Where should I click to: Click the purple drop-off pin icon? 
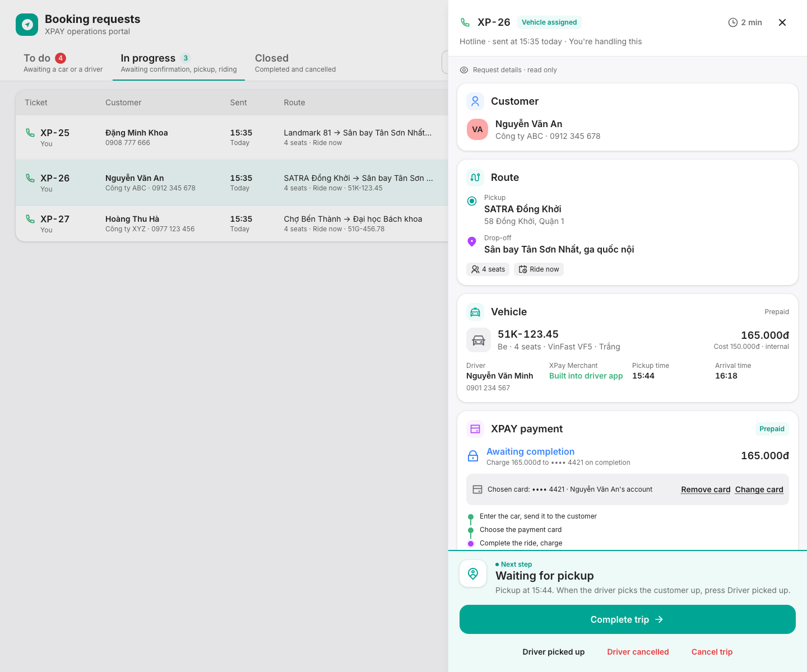[472, 241]
